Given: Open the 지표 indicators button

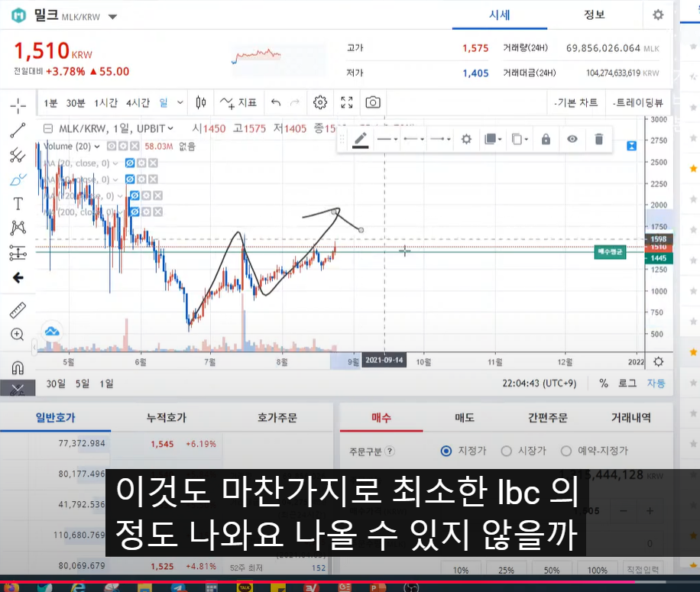Looking at the screenshot, I should pyautogui.click(x=238, y=102).
